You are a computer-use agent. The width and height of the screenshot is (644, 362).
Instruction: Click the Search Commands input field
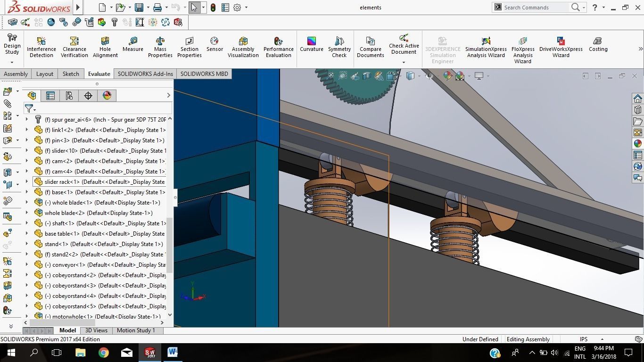[535, 8]
